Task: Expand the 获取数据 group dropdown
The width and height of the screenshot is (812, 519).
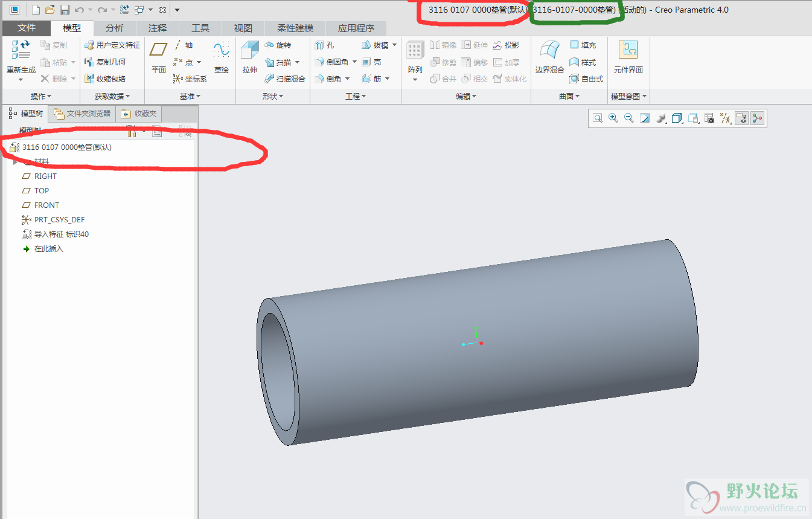Action: (x=112, y=96)
